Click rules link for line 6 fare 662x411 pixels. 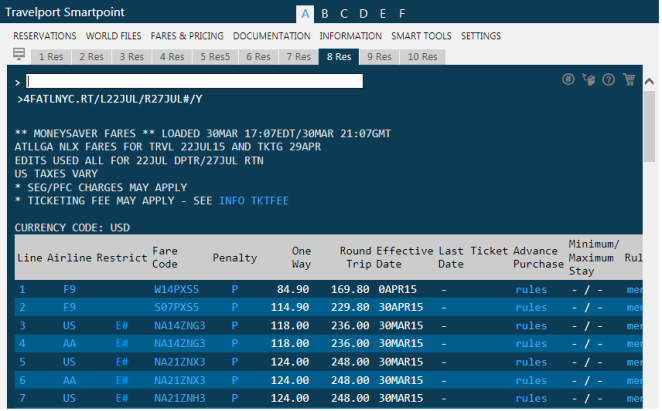[531, 380]
